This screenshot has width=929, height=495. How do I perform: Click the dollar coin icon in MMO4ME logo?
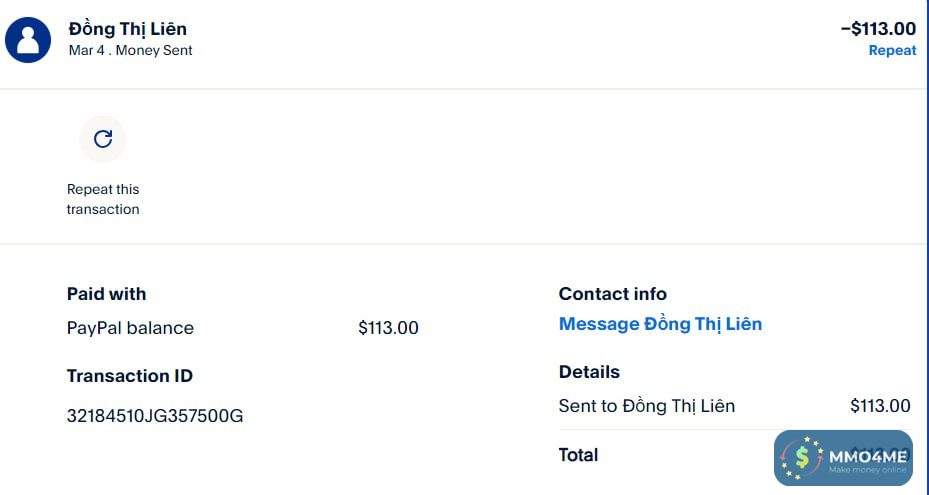802,458
